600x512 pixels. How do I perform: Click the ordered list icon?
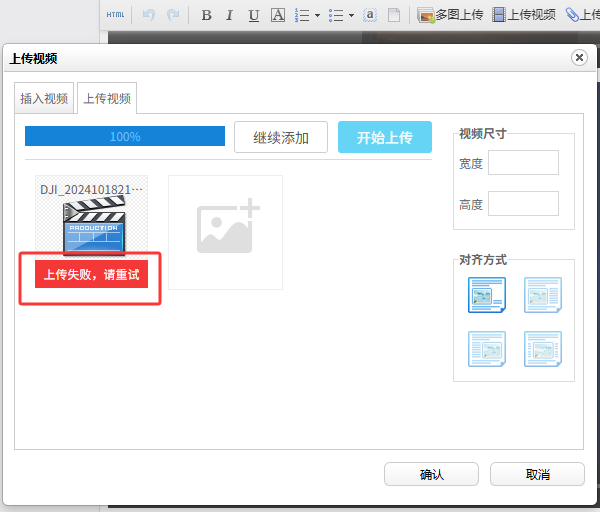(x=302, y=15)
